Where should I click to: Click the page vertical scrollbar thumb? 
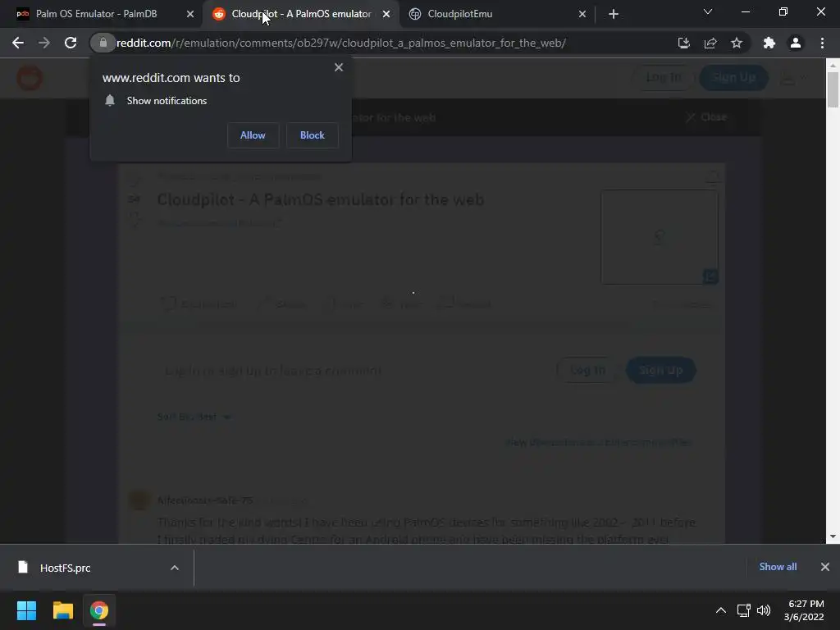pos(833,89)
